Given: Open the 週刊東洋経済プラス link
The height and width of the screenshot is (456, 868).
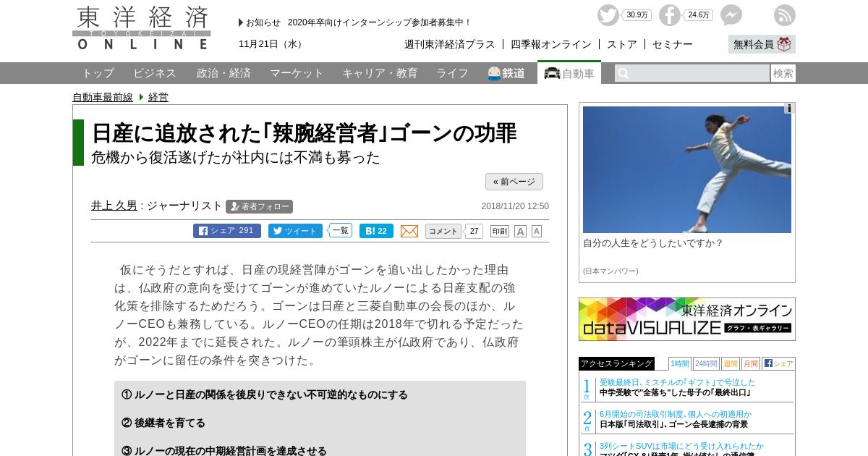Looking at the screenshot, I should click(x=450, y=44).
